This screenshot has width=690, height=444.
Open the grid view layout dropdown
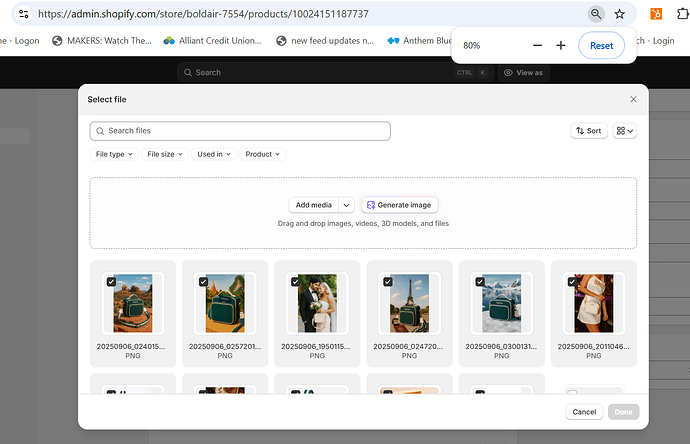[x=624, y=131]
